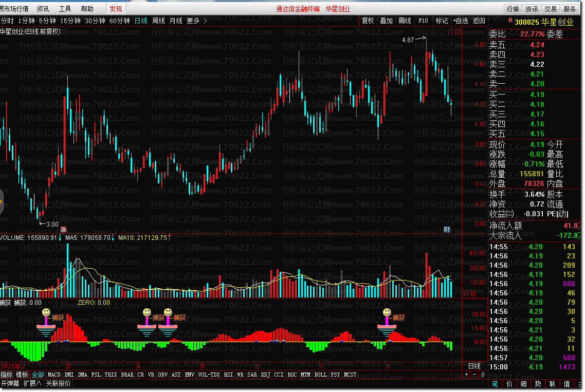Click the arrow handle on the left edge of the chart
Viewport: 585px width, 392px height.
click(2, 202)
